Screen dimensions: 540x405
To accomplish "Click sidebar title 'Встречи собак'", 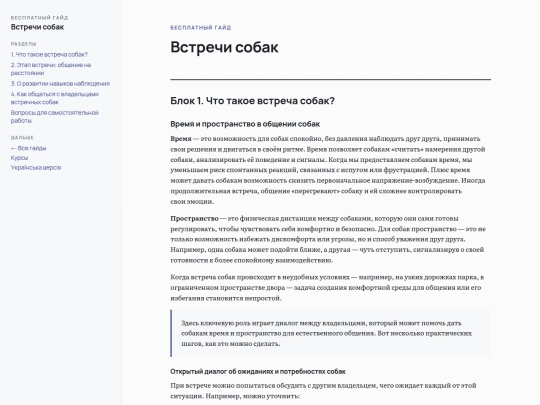I will click(x=37, y=27).
